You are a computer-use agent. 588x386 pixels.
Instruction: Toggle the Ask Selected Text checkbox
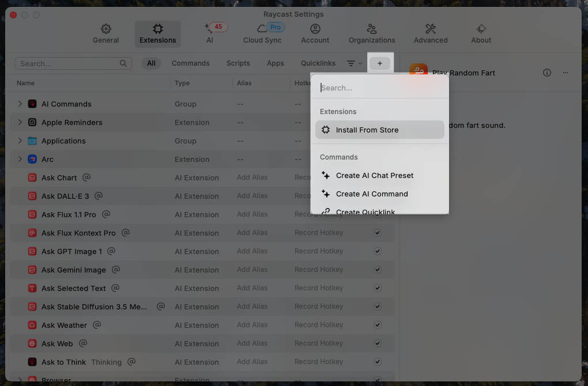point(378,288)
